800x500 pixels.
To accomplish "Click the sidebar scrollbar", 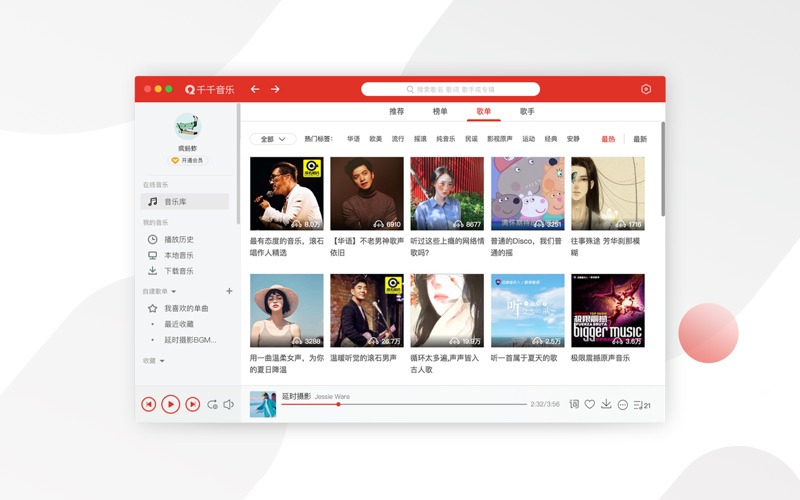I will tap(238, 163).
